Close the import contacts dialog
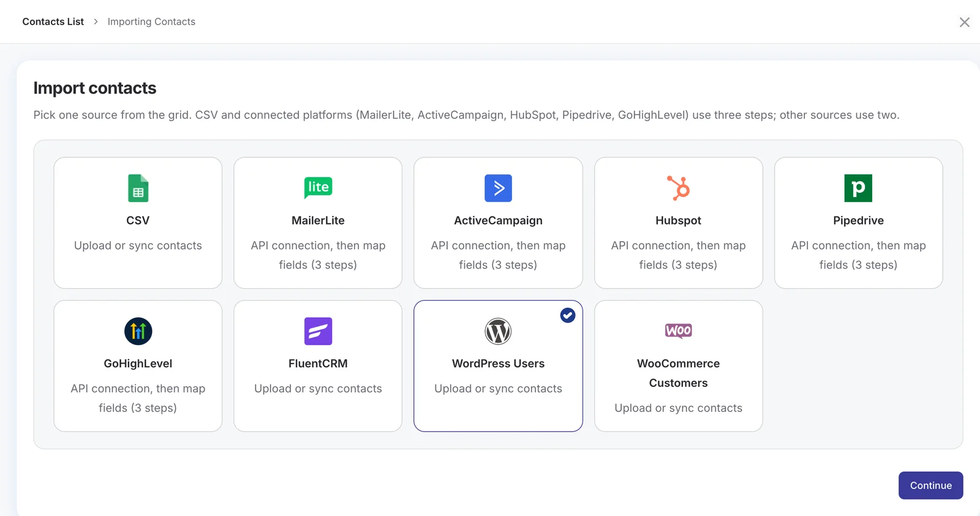The height and width of the screenshot is (516, 980). (964, 22)
